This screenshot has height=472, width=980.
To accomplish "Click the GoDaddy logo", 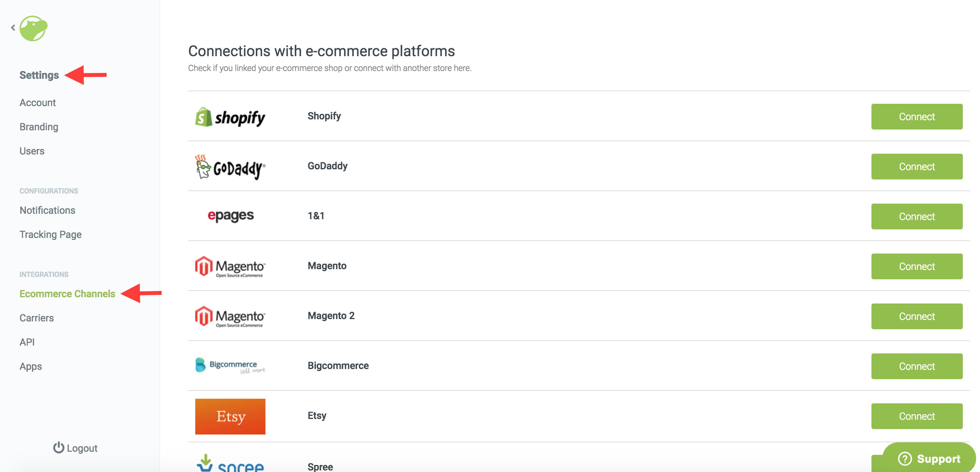I will tap(230, 167).
